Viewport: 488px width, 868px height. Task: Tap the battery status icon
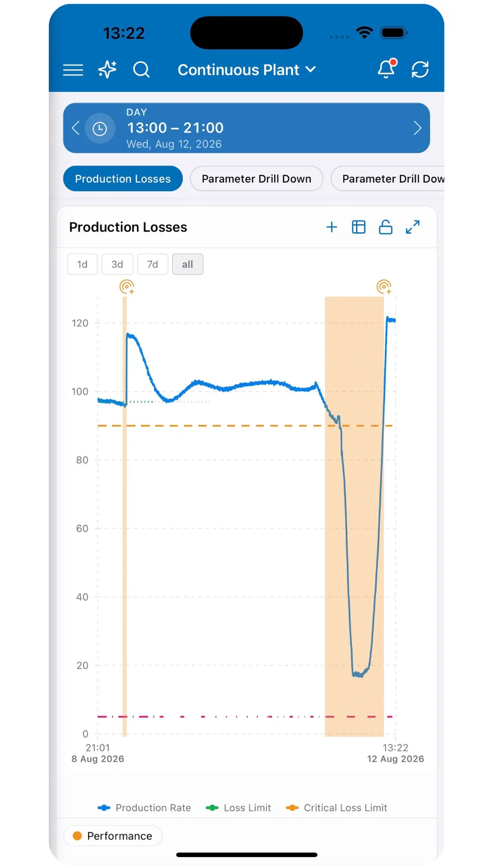[394, 33]
